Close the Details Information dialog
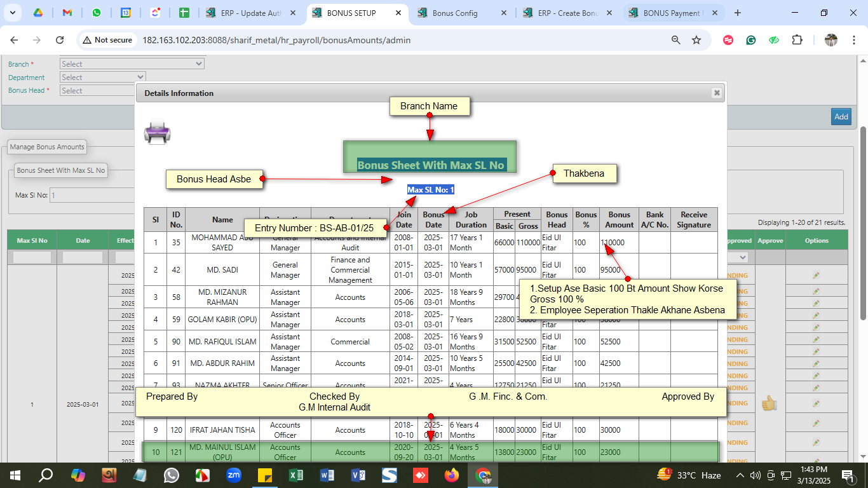The image size is (868, 488). (717, 93)
